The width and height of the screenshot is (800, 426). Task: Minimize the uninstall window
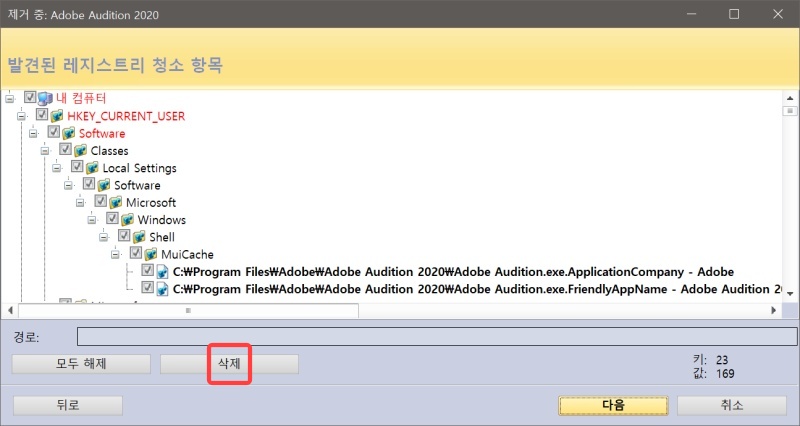coord(691,14)
